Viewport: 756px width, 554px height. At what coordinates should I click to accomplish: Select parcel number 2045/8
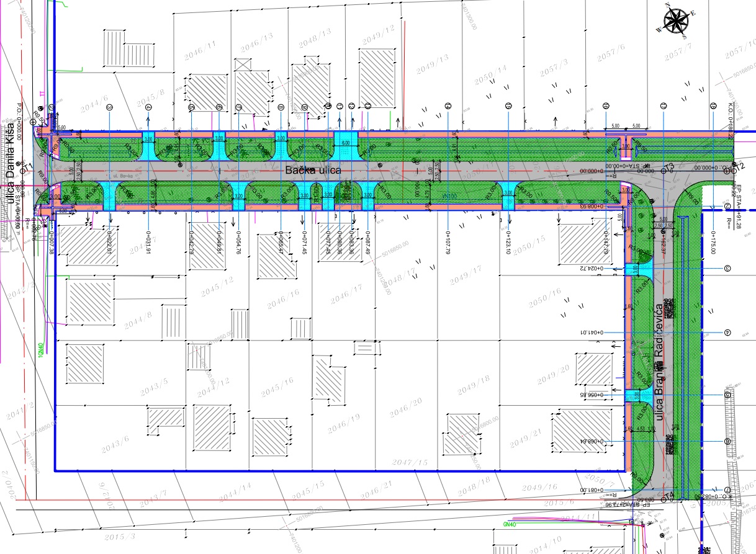(151, 97)
